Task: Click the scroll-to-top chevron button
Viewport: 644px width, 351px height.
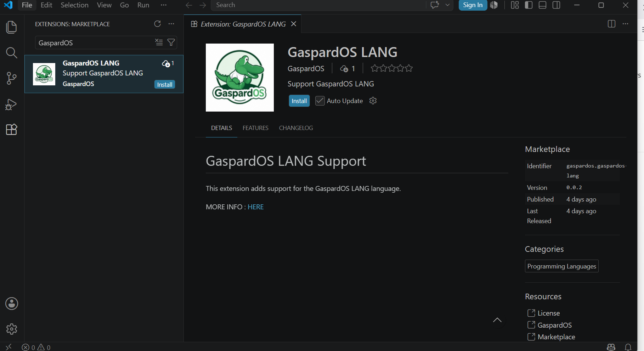Action: click(x=497, y=320)
